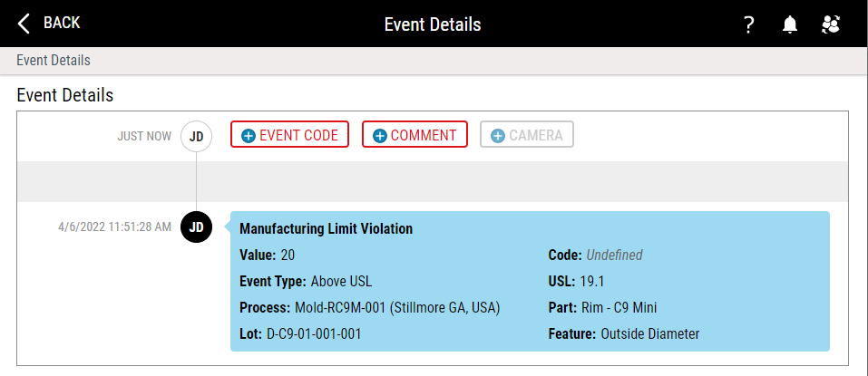Click the Manufacturing Limit Violation heading
This screenshot has height=376, width=868.
[x=326, y=229]
